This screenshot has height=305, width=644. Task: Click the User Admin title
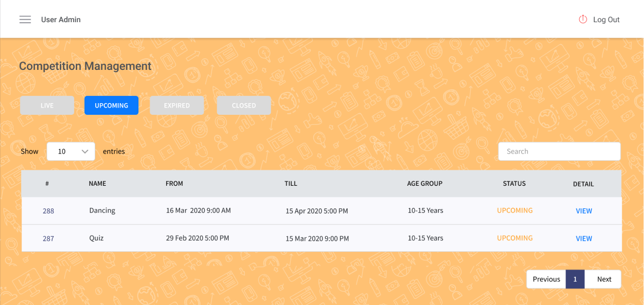coord(61,20)
